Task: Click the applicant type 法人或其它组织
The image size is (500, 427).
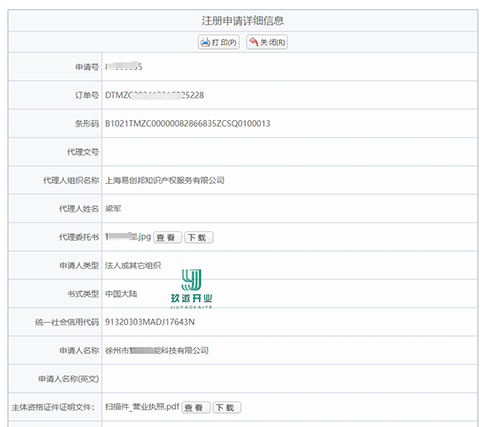Action: coord(133,265)
